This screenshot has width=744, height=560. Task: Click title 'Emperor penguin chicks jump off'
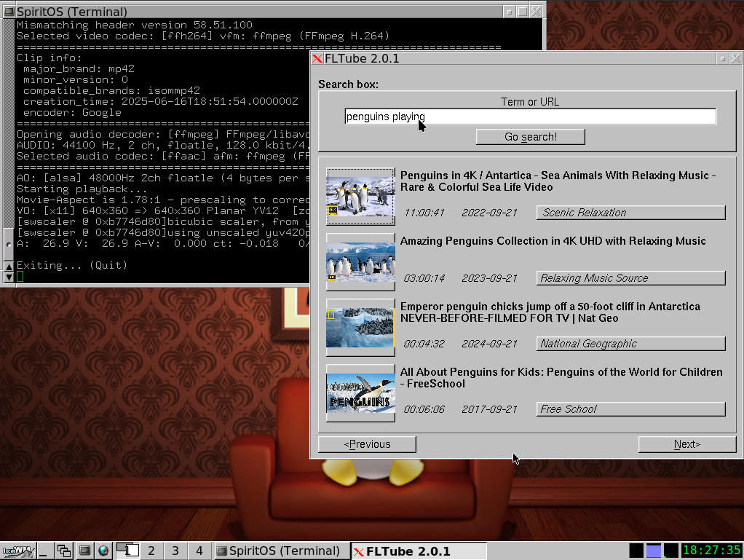550,312
